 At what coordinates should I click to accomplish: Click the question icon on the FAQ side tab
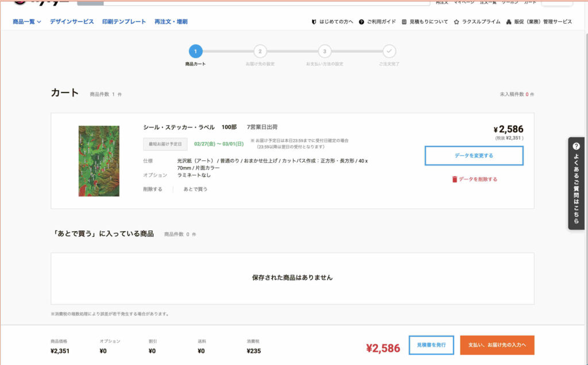(576, 147)
